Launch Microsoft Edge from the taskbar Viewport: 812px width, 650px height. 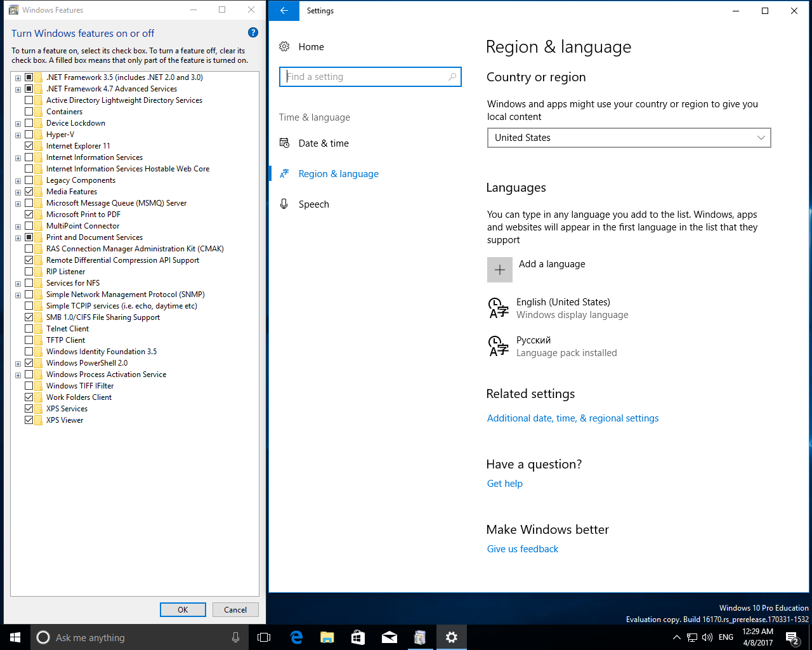(296, 637)
